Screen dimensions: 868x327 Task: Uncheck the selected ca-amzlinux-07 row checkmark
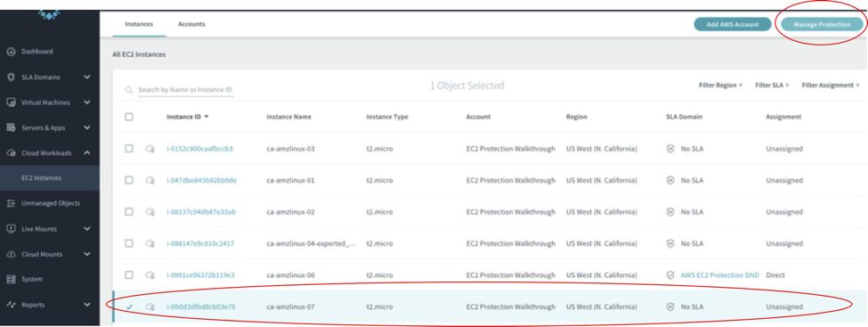click(x=129, y=307)
